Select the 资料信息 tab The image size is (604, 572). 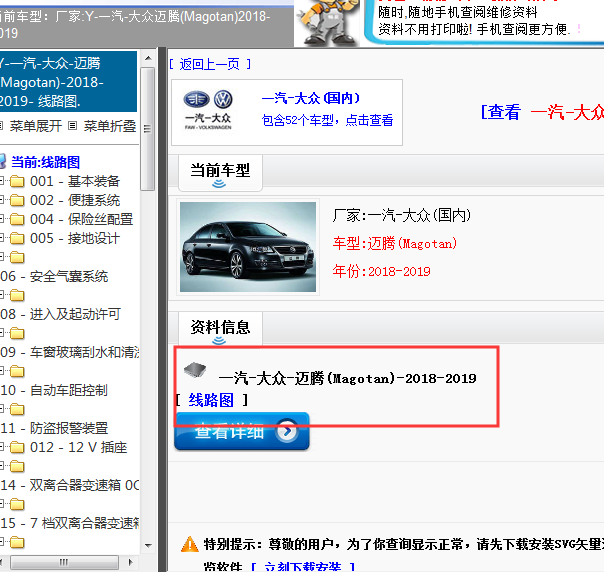tap(220, 329)
